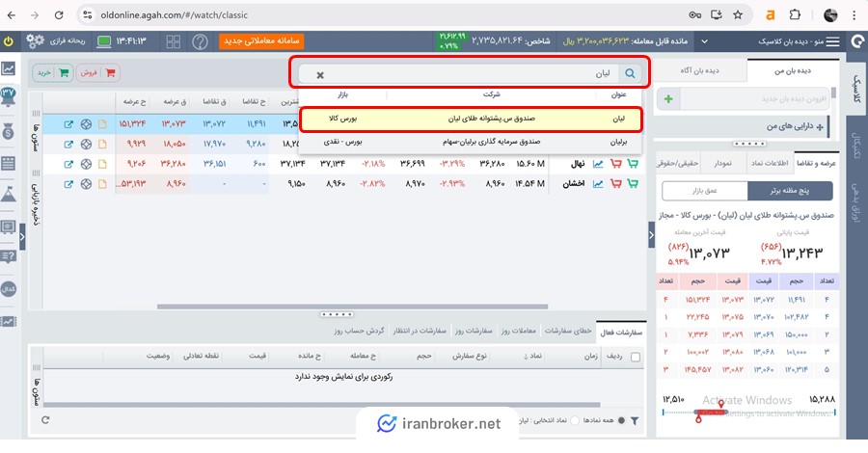Open the external link icon in first watchlist row
Screen dimensions: 868x453
pos(68,124)
